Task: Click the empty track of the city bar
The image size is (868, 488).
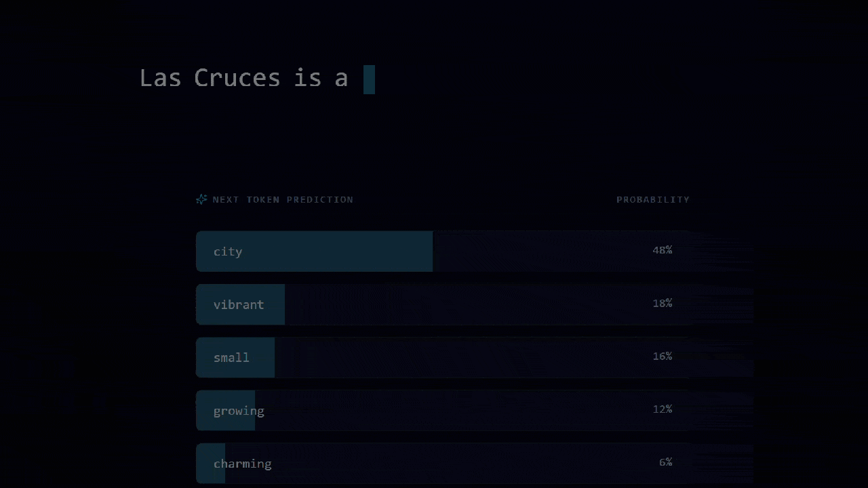Action: click(x=542, y=251)
